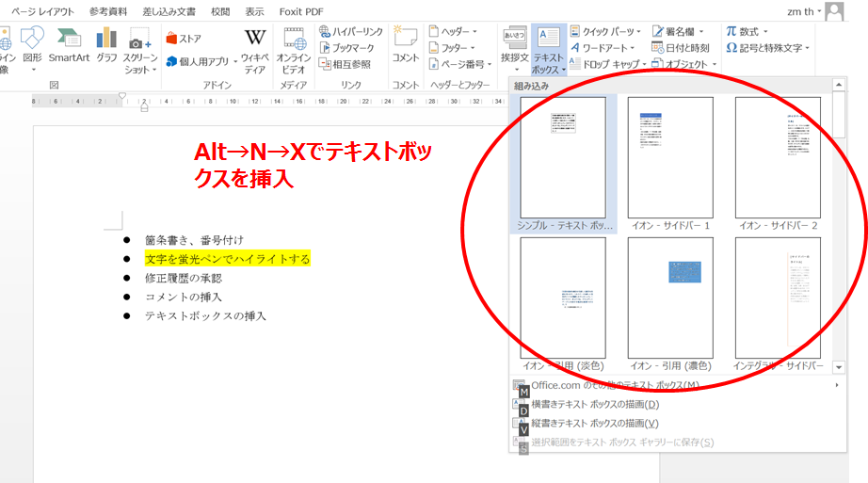
Task: Open the 数式 equation dropdown
Action: point(747,32)
